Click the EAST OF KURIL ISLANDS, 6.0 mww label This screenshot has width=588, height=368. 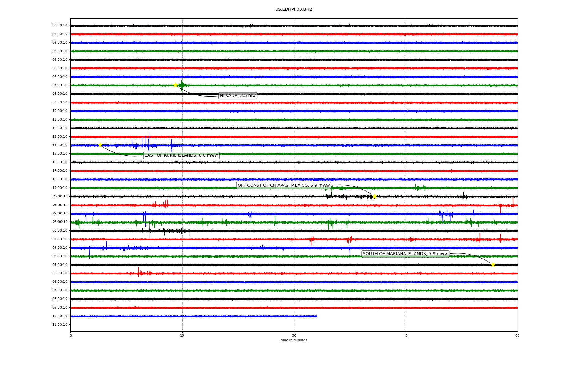tap(181, 155)
